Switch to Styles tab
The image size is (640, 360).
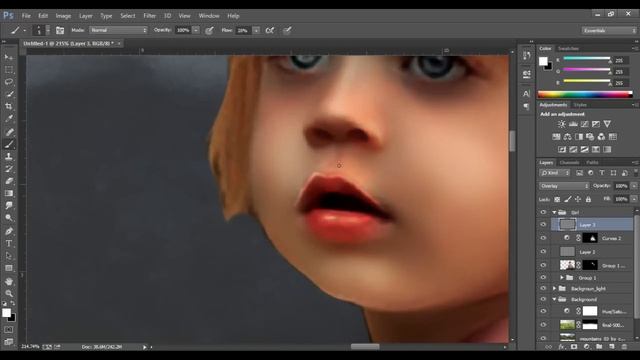point(580,105)
